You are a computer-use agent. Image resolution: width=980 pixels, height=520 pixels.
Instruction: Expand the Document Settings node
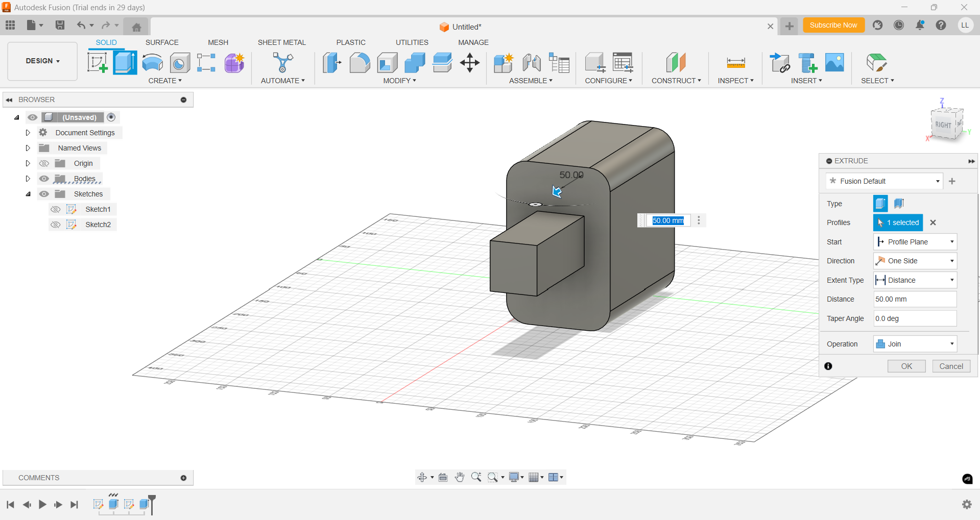tap(28, 133)
